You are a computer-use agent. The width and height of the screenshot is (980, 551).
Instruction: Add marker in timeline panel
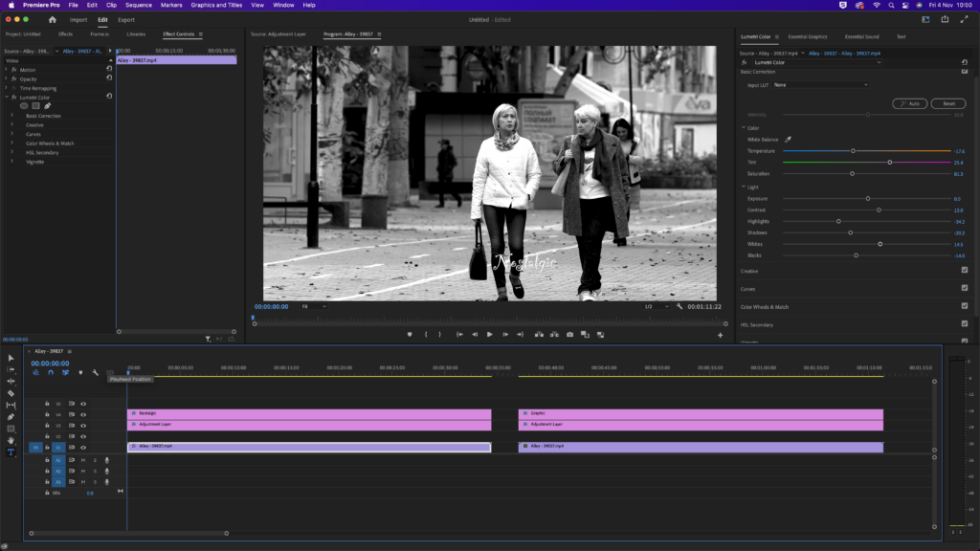point(80,372)
